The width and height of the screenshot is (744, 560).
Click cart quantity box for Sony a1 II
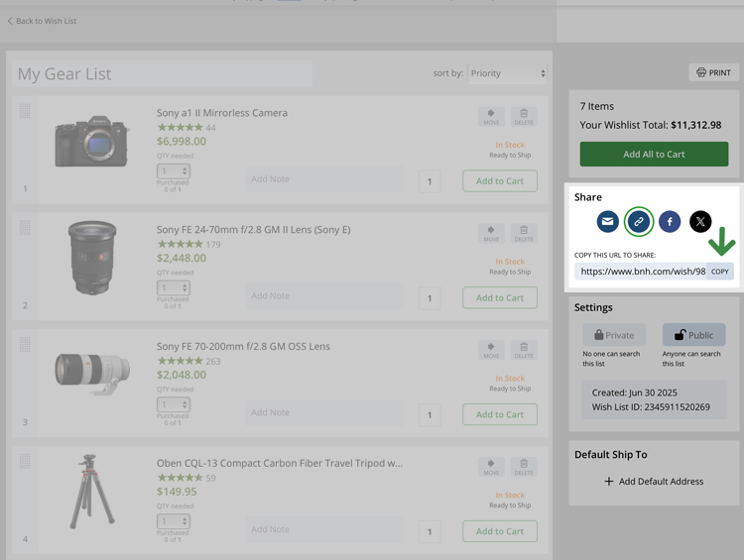pyautogui.click(x=430, y=181)
